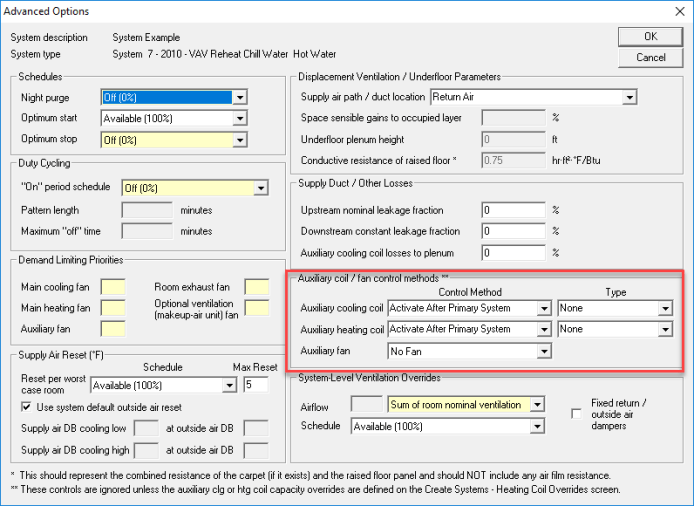This screenshot has height=506, width=694.
Task: Click Supply air DB cooling low field
Action: 146,429
